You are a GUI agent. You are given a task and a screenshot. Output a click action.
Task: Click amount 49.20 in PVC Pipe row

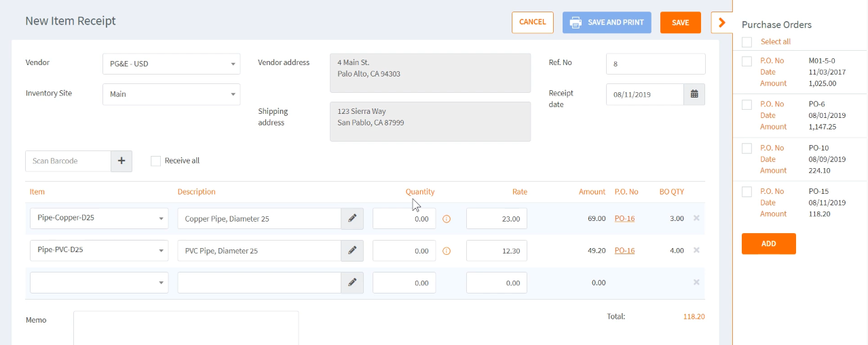[x=597, y=251]
